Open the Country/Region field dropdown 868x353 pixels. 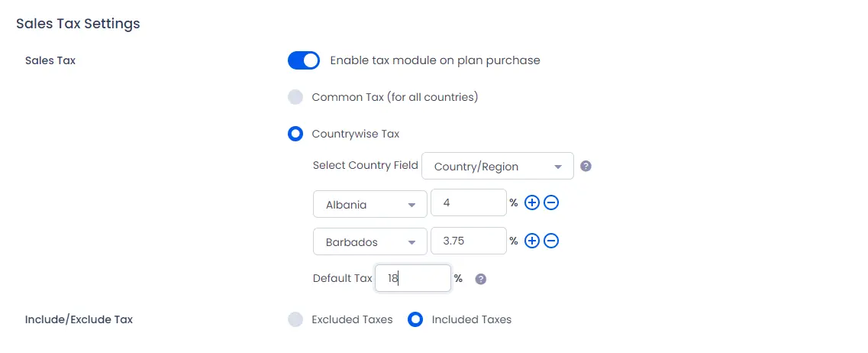point(498,167)
